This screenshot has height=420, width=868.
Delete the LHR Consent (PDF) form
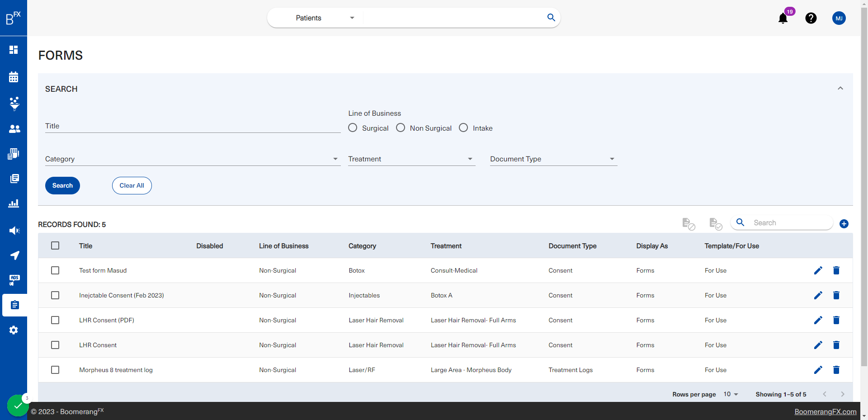point(836,320)
